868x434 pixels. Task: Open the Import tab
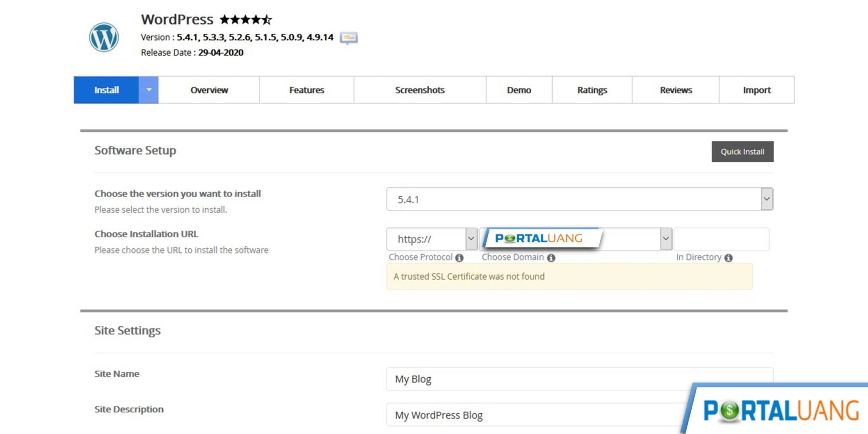(757, 90)
